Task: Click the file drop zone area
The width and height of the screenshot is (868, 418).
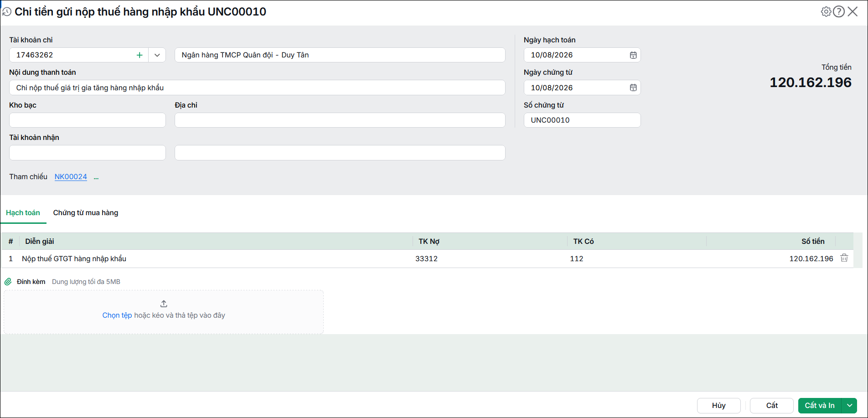Action: 164,312
